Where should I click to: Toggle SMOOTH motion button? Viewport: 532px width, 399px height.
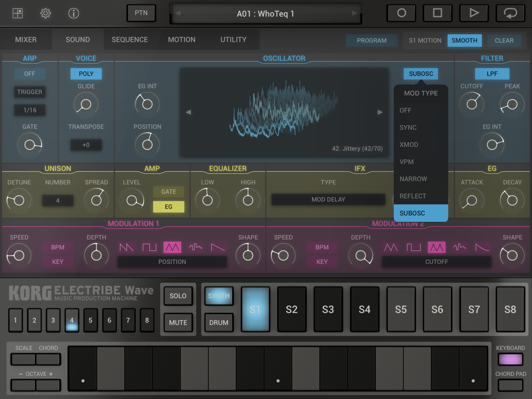click(464, 40)
